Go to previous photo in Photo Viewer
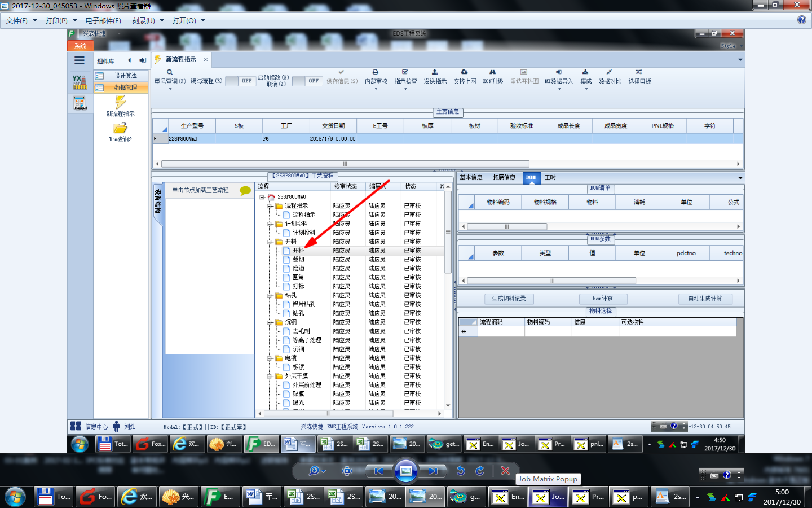Viewport: 812px width, 508px height. pos(379,471)
